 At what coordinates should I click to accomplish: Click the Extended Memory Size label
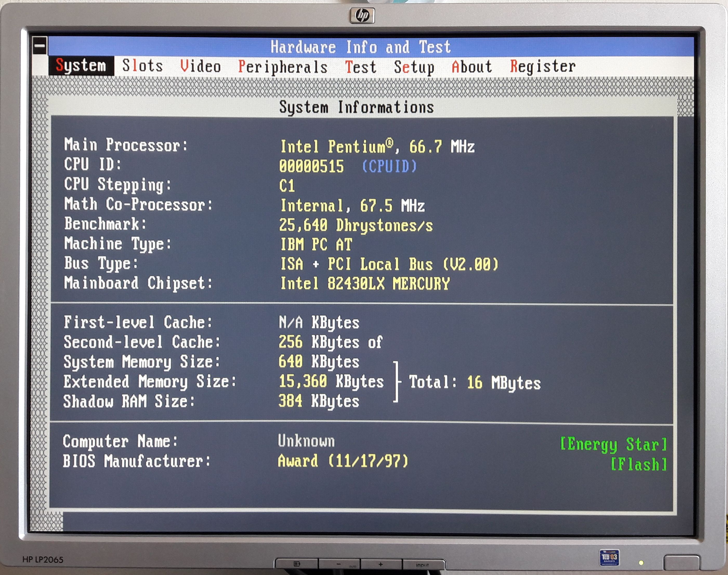150,382
